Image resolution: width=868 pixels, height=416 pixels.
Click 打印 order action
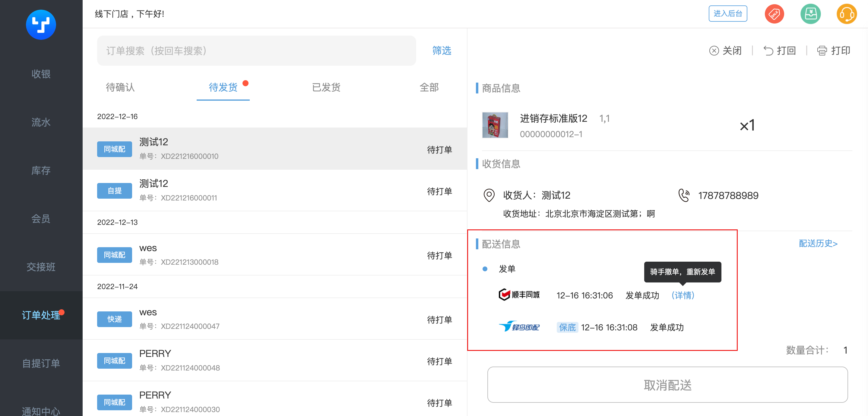(834, 51)
